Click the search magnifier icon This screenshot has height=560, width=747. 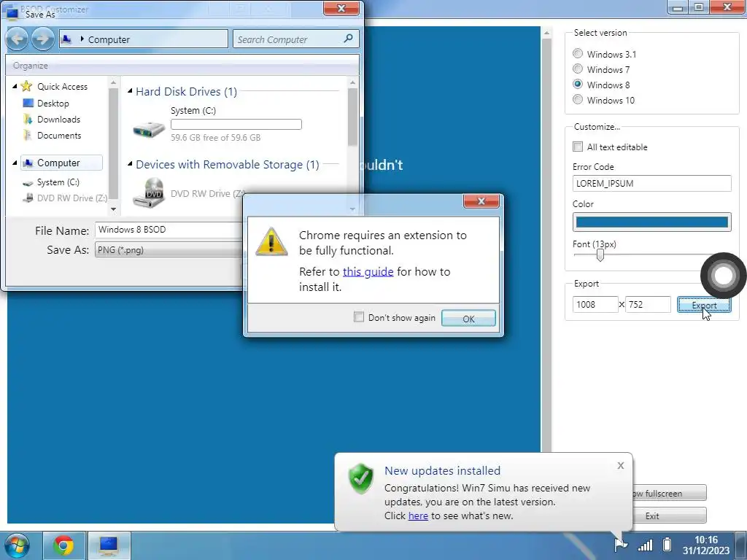(348, 38)
